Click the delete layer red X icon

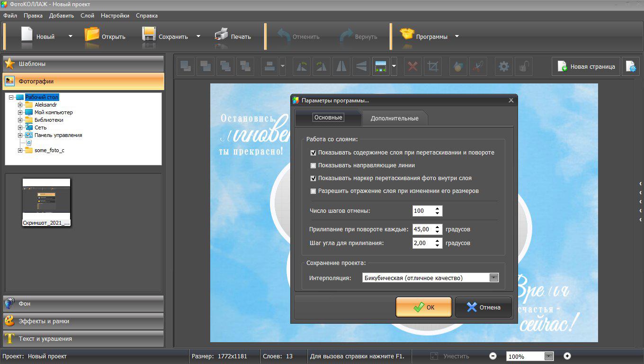click(412, 67)
